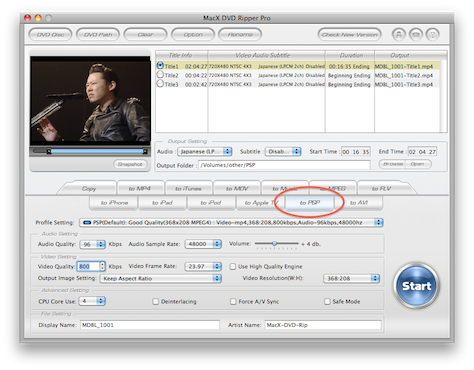Expand the Video Resolution dropdown
The width and height of the screenshot is (474, 370).
[x=351, y=278]
